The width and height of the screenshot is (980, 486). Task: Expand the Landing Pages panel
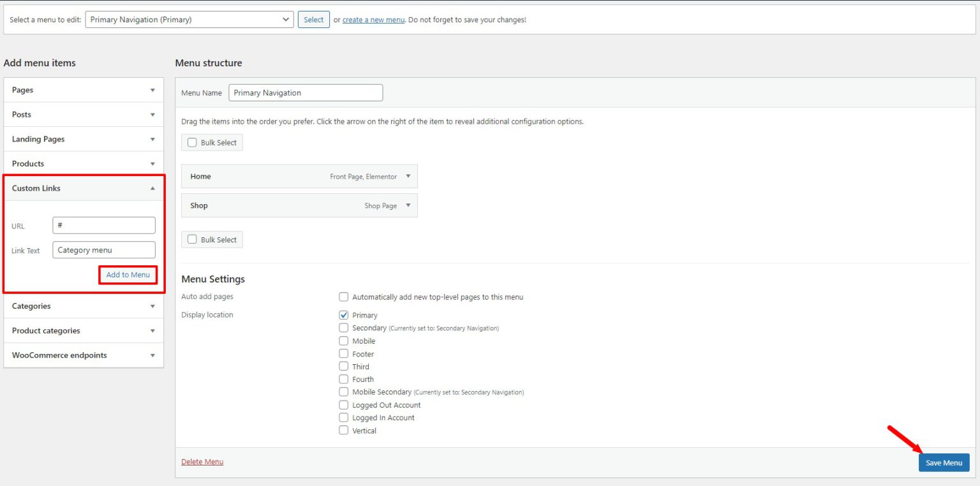84,138
